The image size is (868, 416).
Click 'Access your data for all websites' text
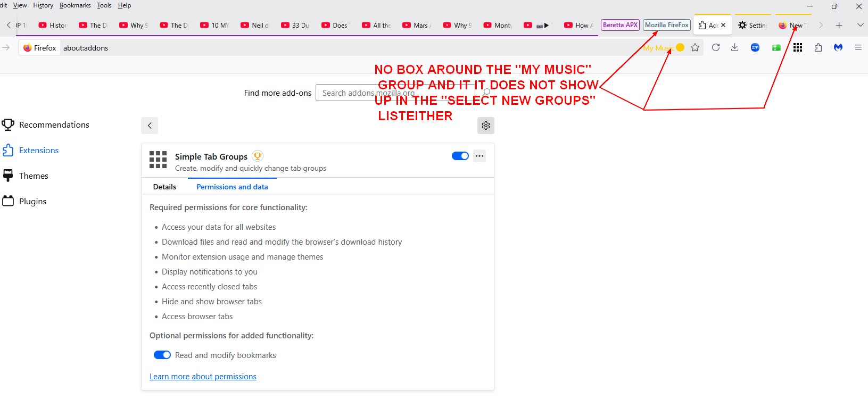pos(219,227)
